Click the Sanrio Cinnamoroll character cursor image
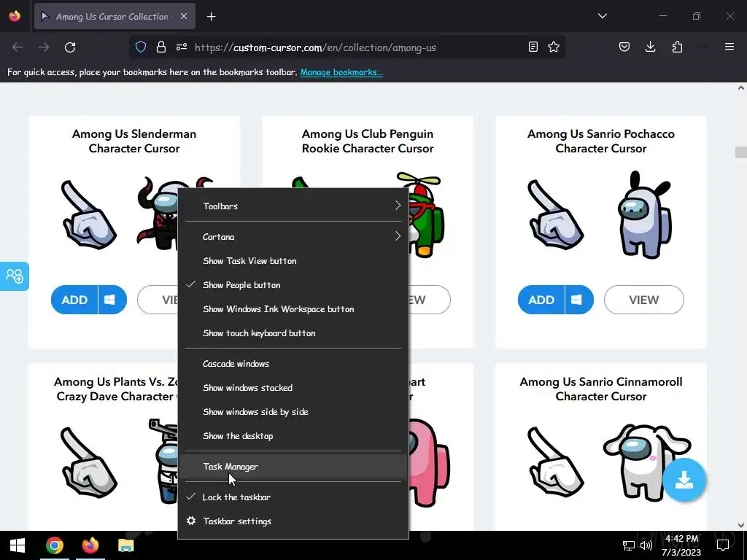Viewport: 747px width, 560px height. click(646, 462)
